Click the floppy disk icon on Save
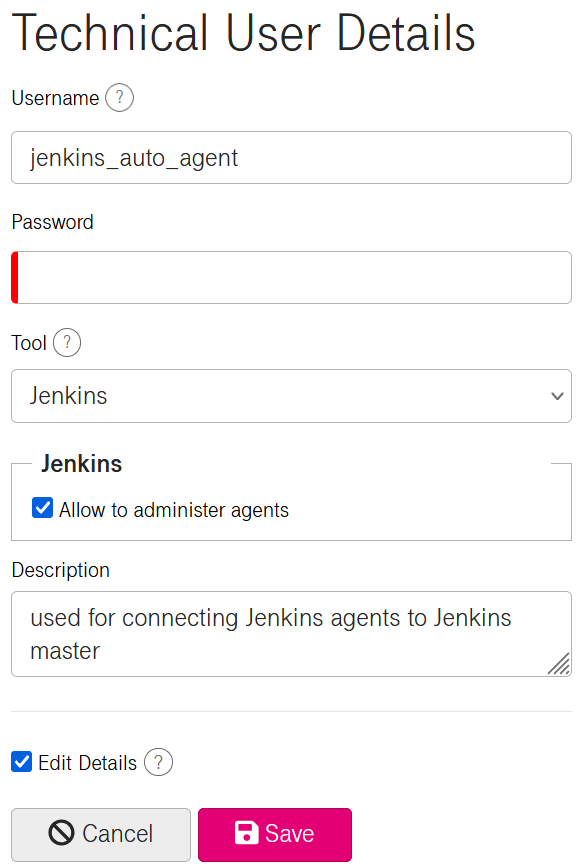582x867 pixels. (x=247, y=833)
